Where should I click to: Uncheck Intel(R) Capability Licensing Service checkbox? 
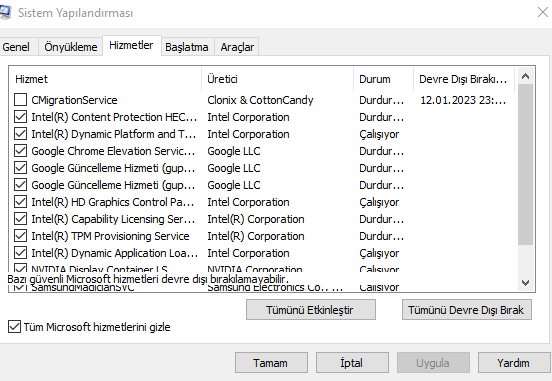pyautogui.click(x=20, y=219)
